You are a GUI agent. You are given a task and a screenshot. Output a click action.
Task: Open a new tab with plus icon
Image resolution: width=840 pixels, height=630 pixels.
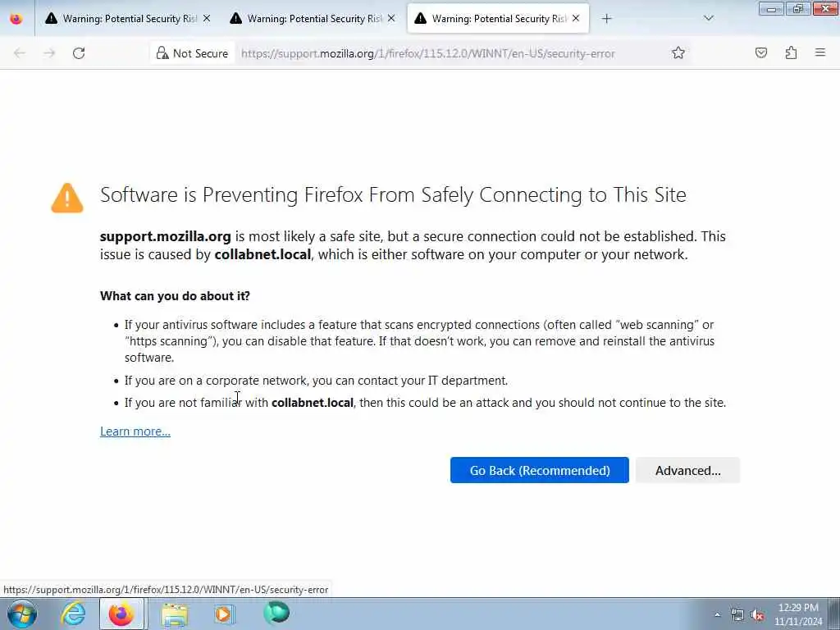606,19
